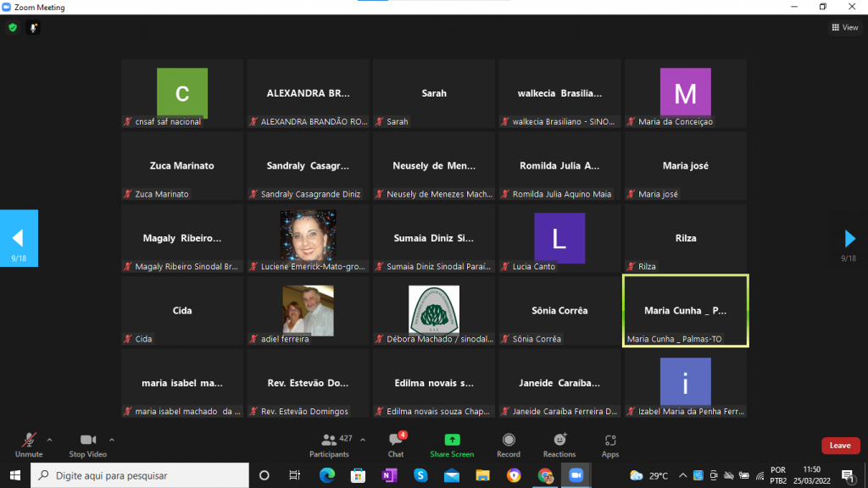The height and width of the screenshot is (488, 868).
Task: Start recording with the Record icon
Action: [x=509, y=444]
